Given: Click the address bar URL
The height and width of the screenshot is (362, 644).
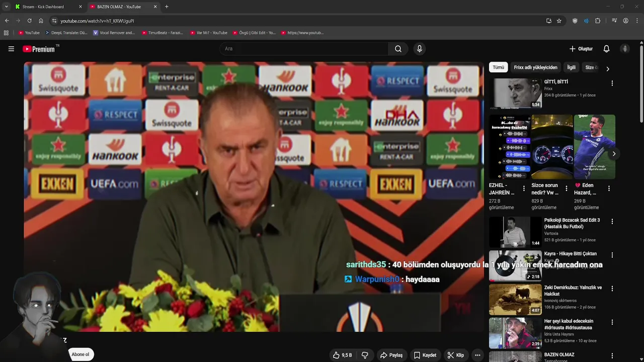Looking at the screenshot, I should click(97, 21).
